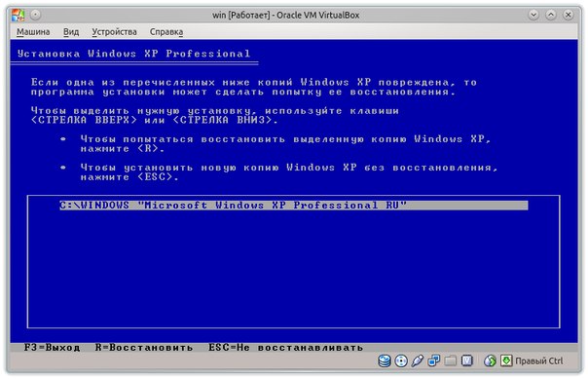This screenshot has width=588, height=379.
Task: Click the Правый Ctrl host key label
Action: [539, 361]
